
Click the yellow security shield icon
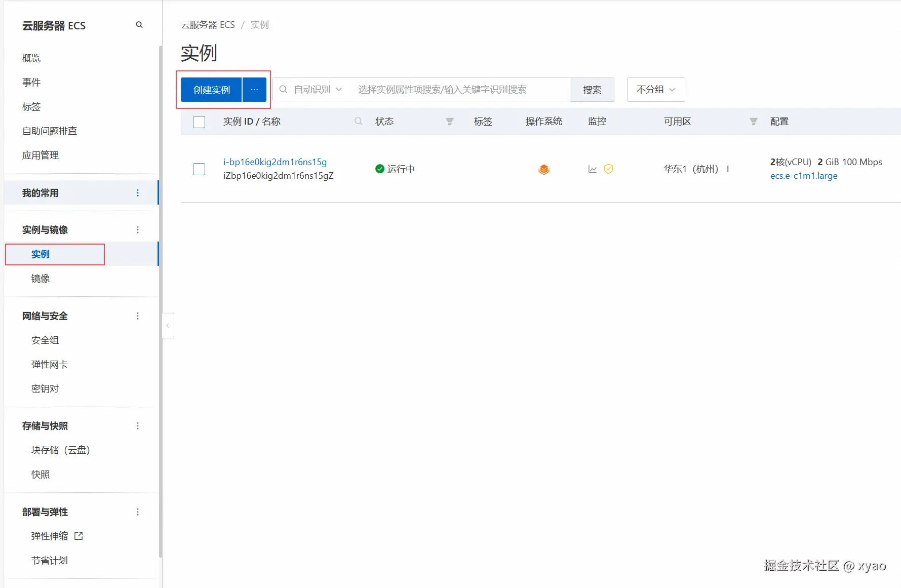pyautogui.click(x=609, y=169)
